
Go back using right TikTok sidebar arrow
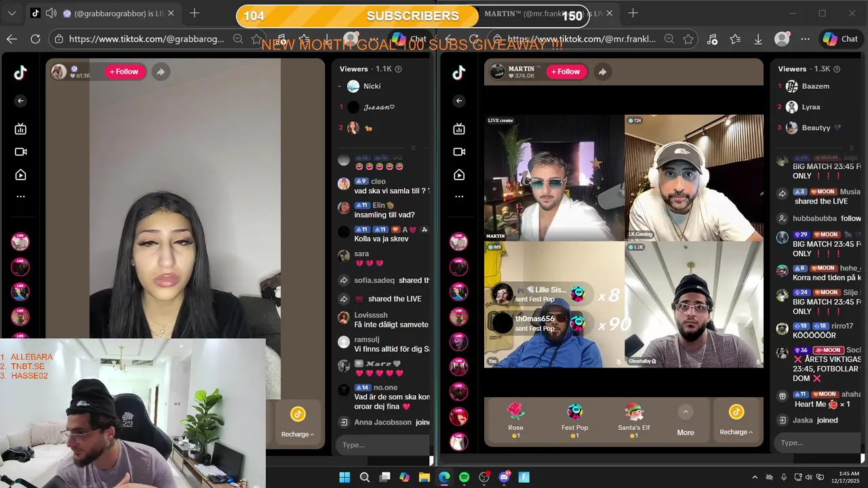tap(459, 101)
